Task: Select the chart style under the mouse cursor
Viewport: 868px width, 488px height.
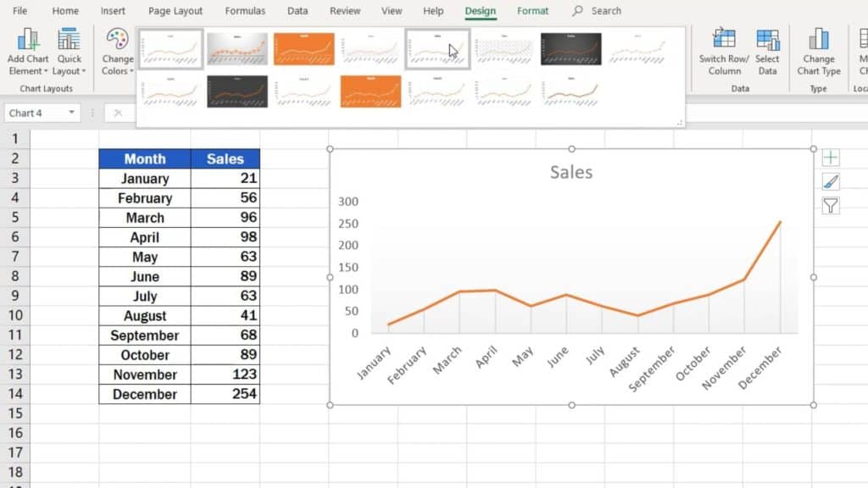Action: pyautogui.click(x=437, y=49)
